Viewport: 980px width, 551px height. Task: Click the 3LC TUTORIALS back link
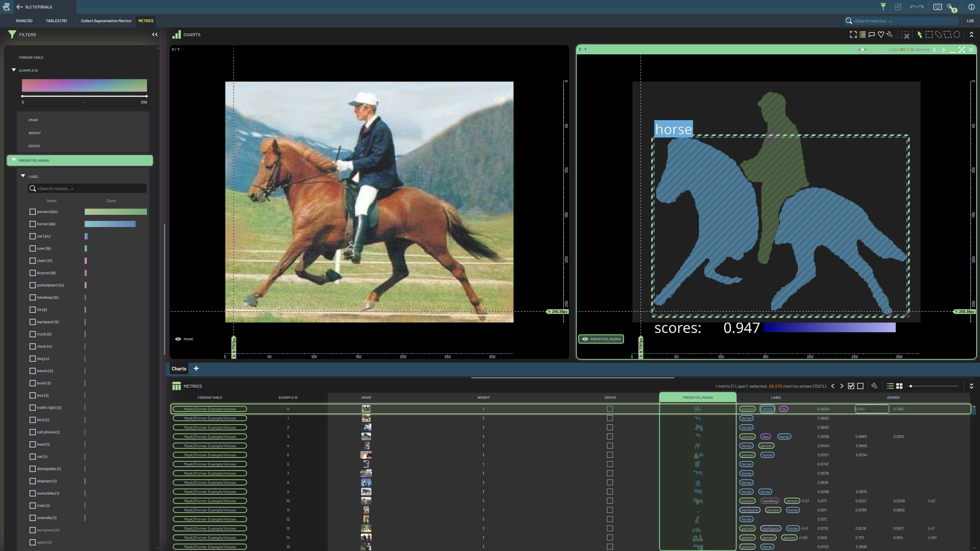click(x=38, y=7)
